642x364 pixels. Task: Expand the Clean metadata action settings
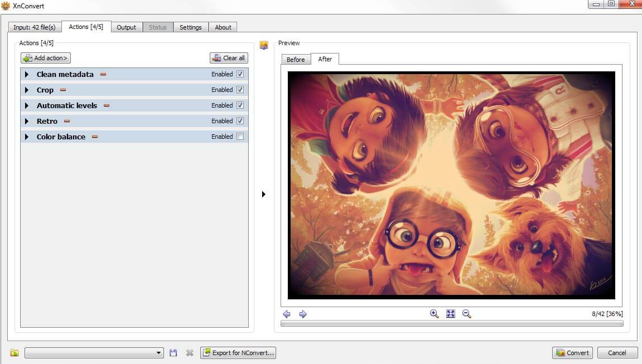(x=26, y=74)
